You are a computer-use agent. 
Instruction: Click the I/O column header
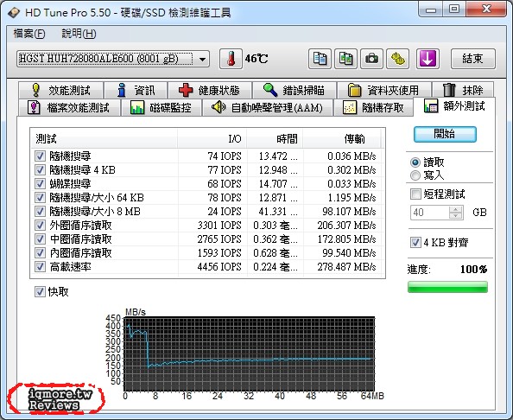(212, 139)
